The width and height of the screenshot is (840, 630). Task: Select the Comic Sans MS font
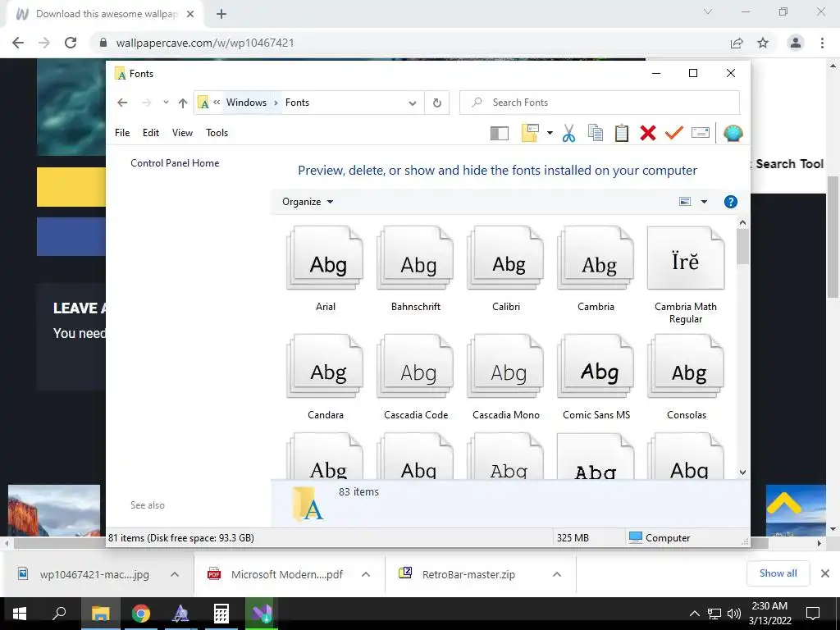[596, 377]
